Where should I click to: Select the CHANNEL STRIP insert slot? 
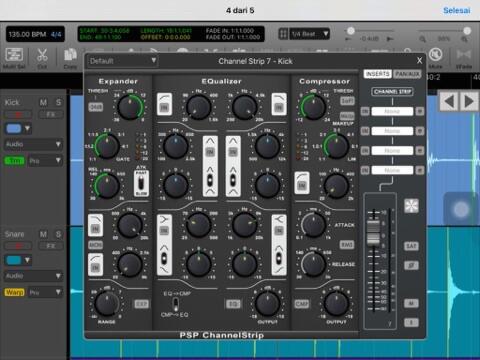pos(392,92)
